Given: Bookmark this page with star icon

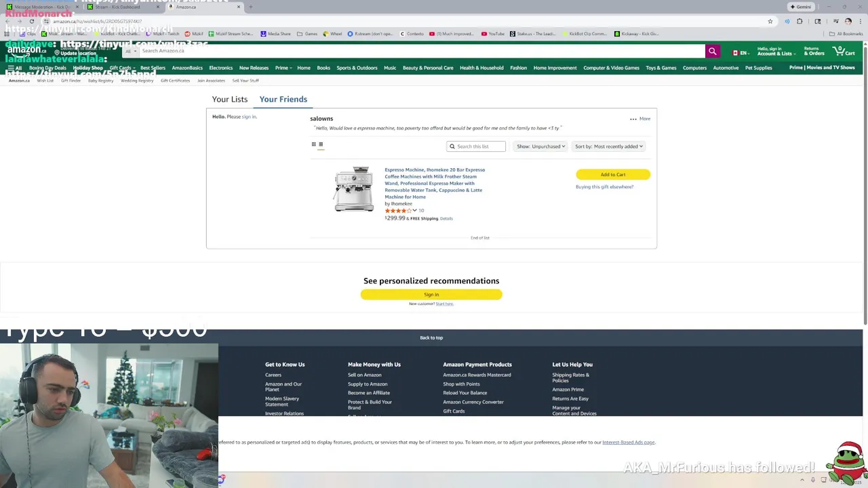Looking at the screenshot, I should 770,21.
